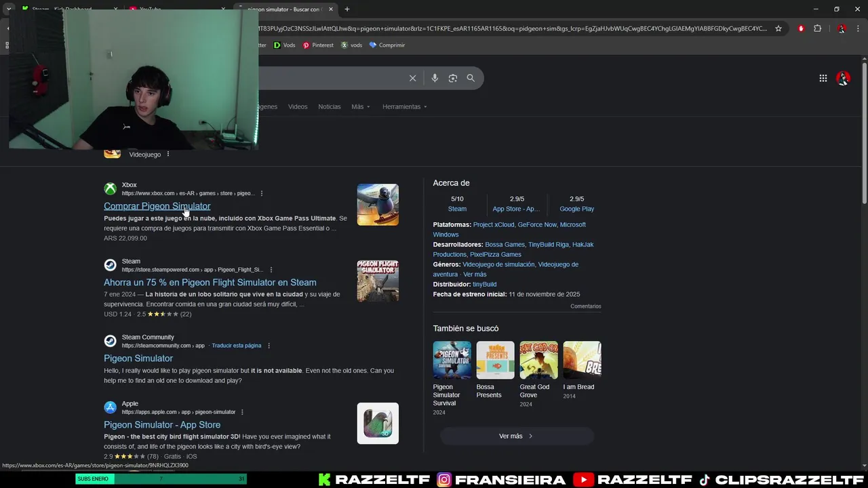This screenshot has width=868, height=488.
Task: Open Comprar Pigeon Simulator Xbox link
Action: pyautogui.click(x=157, y=206)
